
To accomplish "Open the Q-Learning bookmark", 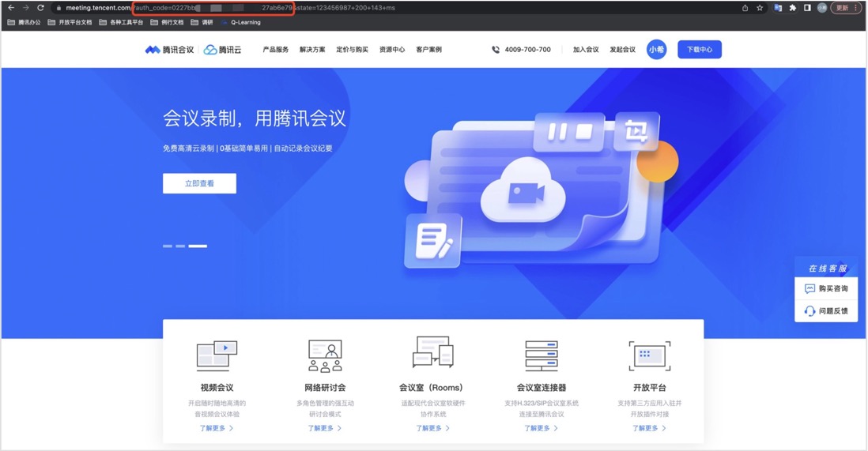I will point(241,22).
